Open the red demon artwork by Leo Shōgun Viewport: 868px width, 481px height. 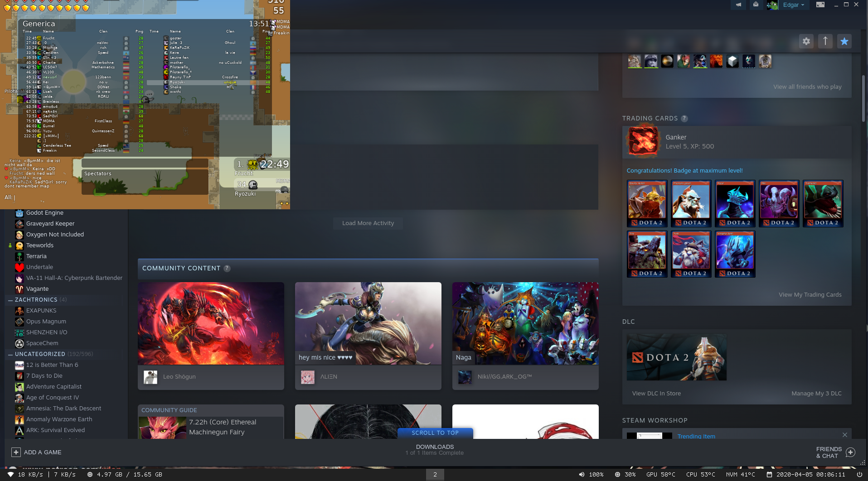pos(211,323)
